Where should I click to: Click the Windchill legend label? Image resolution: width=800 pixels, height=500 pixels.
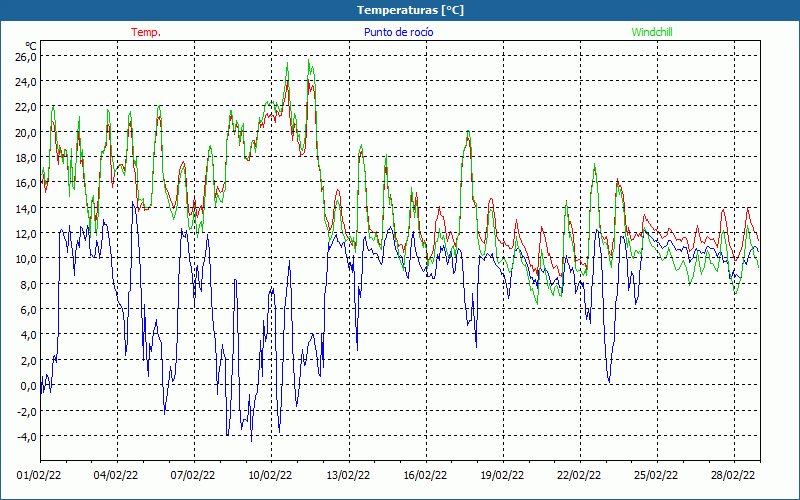tap(652, 32)
